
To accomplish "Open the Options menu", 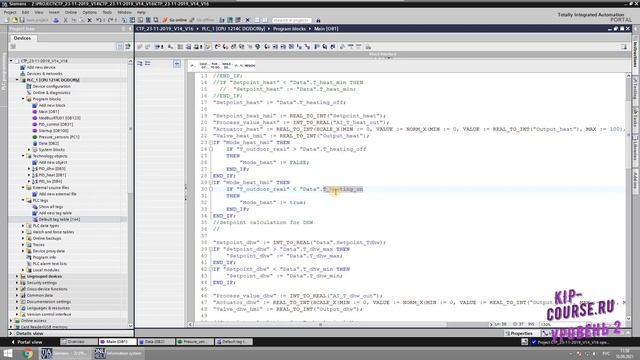I will point(89,12).
